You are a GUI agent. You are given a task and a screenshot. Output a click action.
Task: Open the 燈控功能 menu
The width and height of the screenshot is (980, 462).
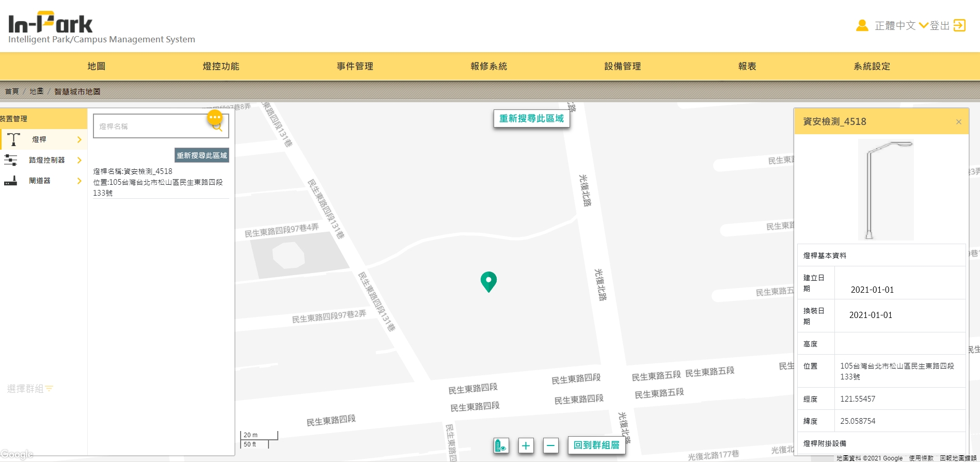pos(221,66)
